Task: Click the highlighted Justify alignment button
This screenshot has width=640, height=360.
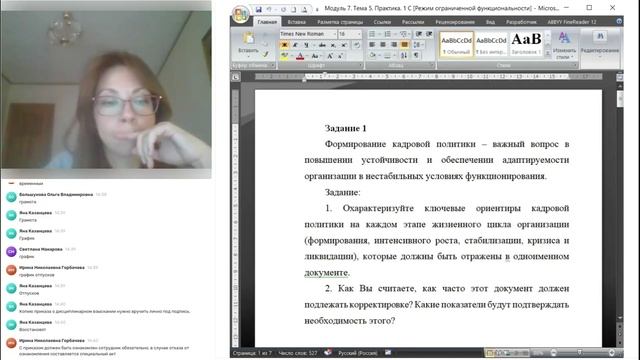Action: coord(404,44)
